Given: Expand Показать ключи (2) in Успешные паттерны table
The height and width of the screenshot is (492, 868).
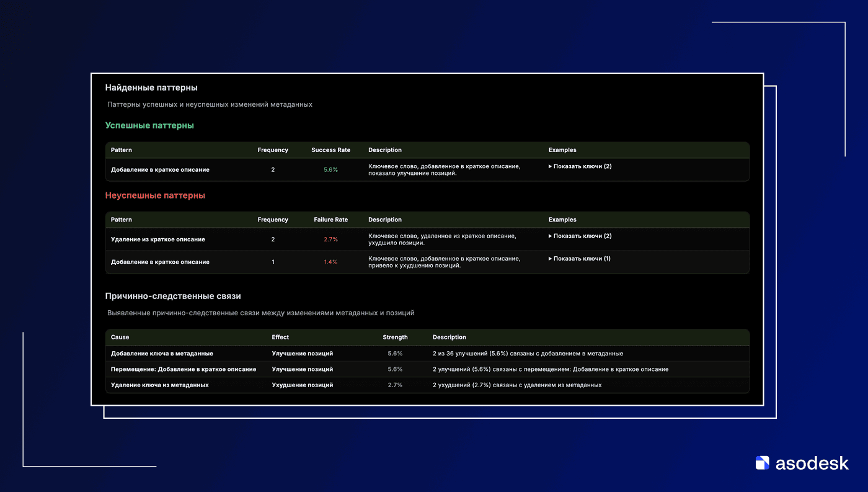Looking at the screenshot, I should click(580, 166).
